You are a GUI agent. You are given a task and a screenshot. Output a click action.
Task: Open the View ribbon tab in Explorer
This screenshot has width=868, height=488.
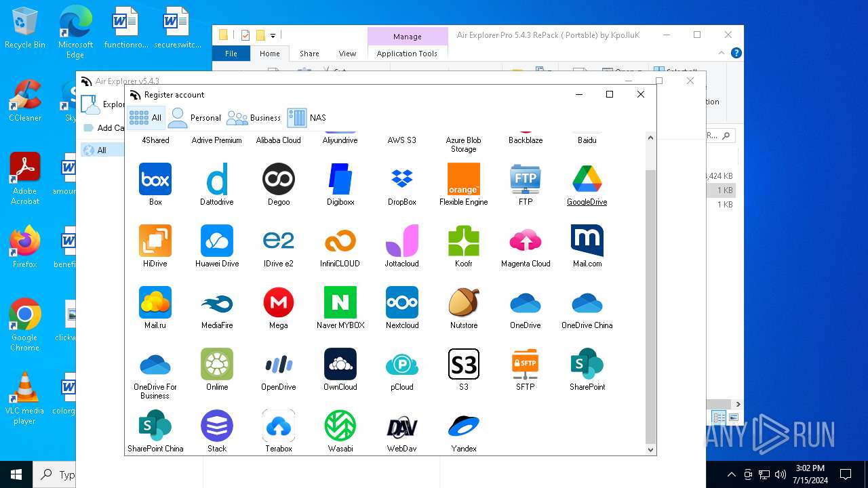coord(347,54)
